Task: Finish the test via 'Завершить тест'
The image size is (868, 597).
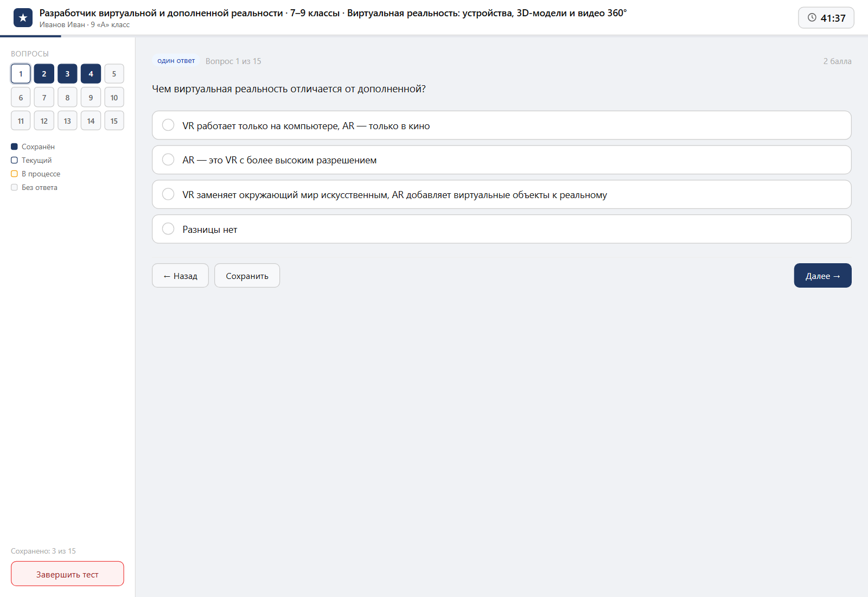Action: [67, 574]
